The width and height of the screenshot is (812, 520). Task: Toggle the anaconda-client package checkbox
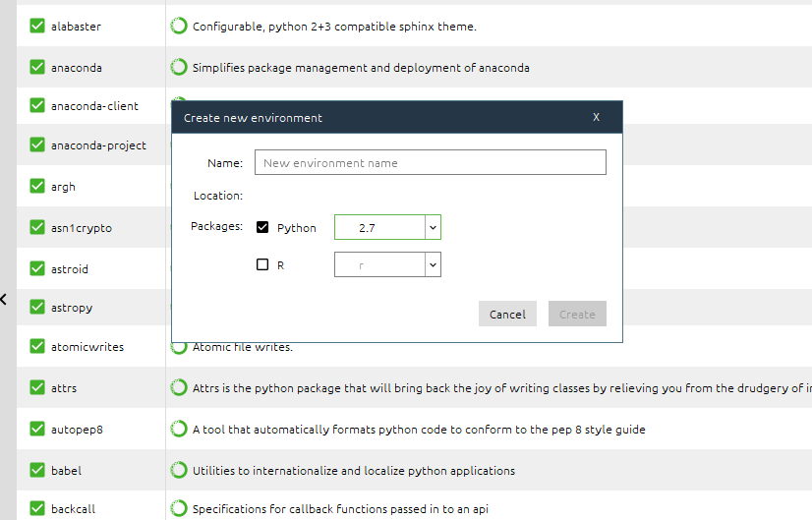click(x=37, y=105)
